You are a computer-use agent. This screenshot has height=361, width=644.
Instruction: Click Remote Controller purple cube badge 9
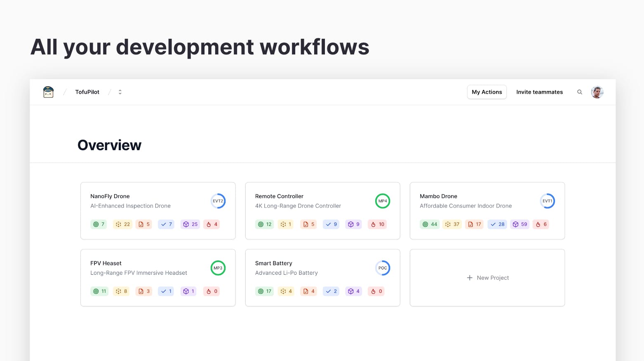click(354, 224)
